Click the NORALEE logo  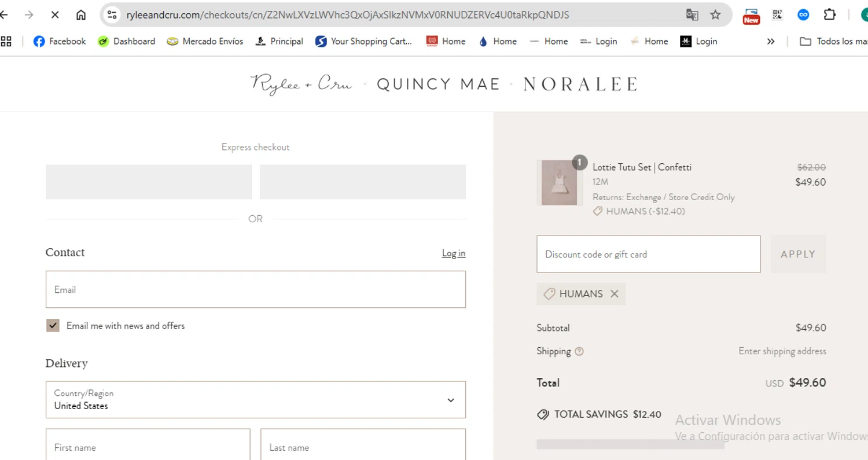tap(580, 84)
